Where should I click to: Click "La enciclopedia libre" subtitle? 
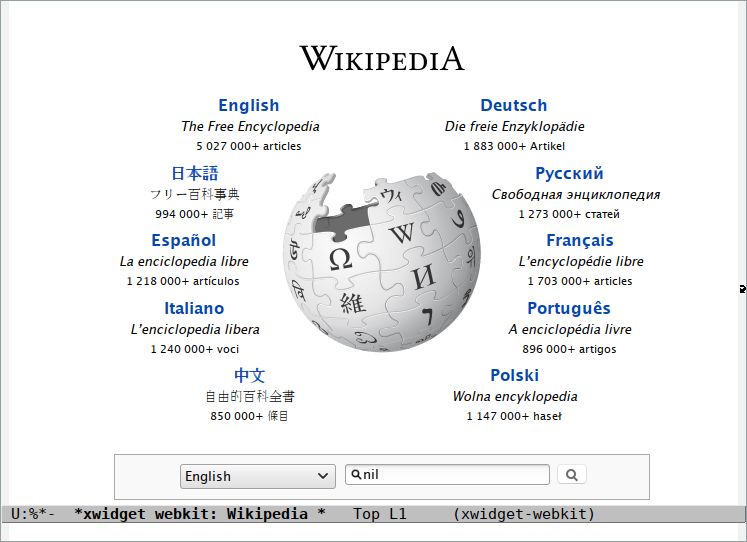(184, 261)
